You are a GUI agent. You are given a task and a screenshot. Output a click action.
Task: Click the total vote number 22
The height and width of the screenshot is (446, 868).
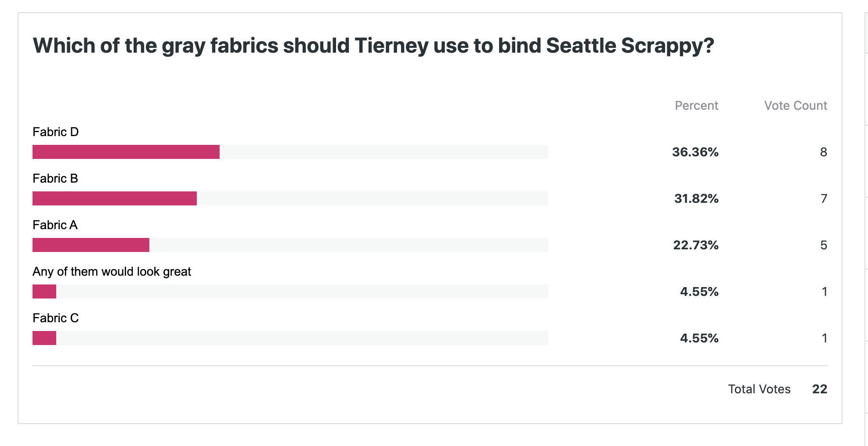(820, 389)
